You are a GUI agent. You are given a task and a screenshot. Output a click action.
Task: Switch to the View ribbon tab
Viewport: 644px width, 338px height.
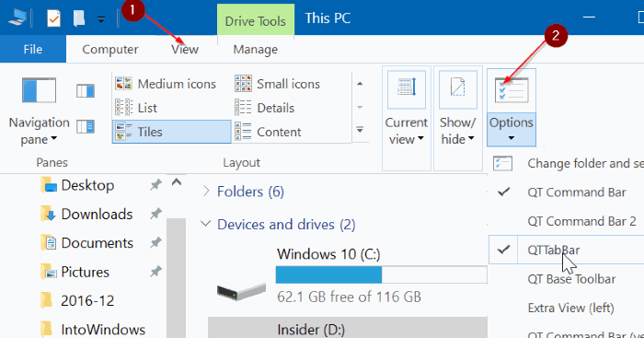(x=185, y=50)
